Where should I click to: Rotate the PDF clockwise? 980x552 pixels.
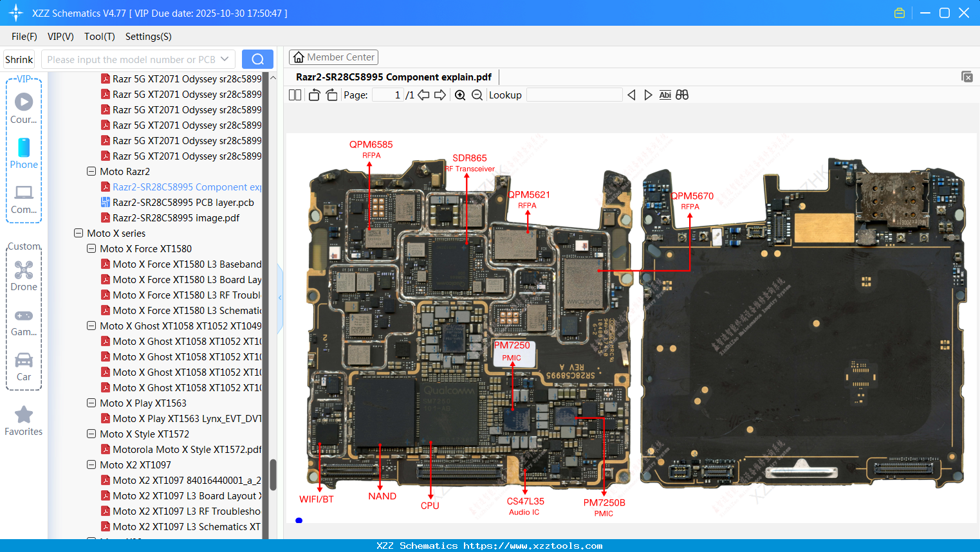331,95
